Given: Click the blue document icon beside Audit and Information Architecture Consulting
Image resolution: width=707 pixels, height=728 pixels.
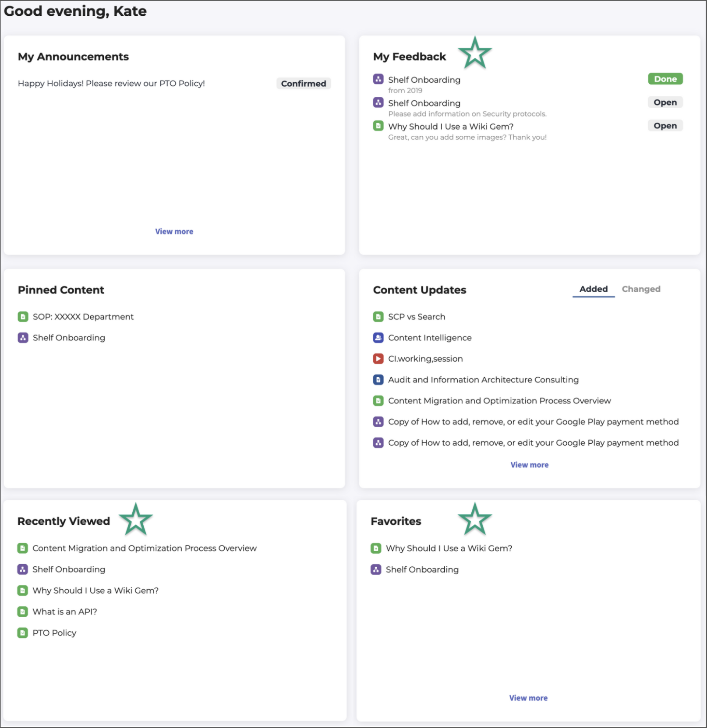Looking at the screenshot, I should (378, 380).
